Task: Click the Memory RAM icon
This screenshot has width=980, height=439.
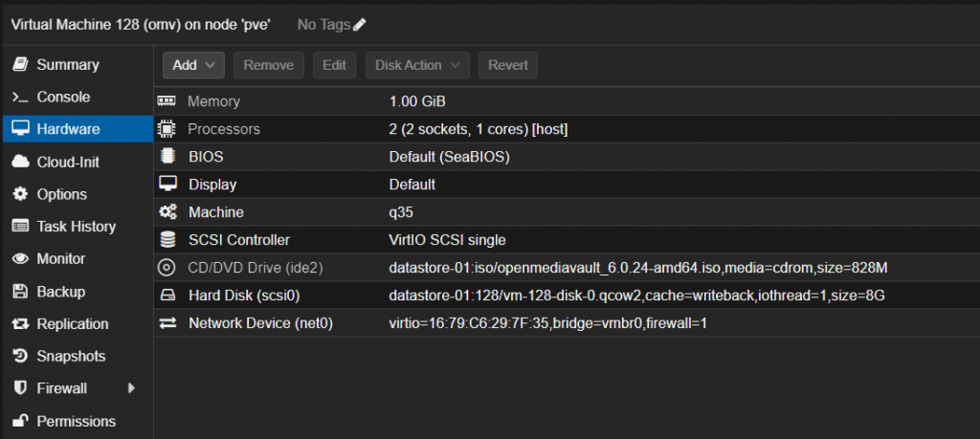Action: pos(167,100)
